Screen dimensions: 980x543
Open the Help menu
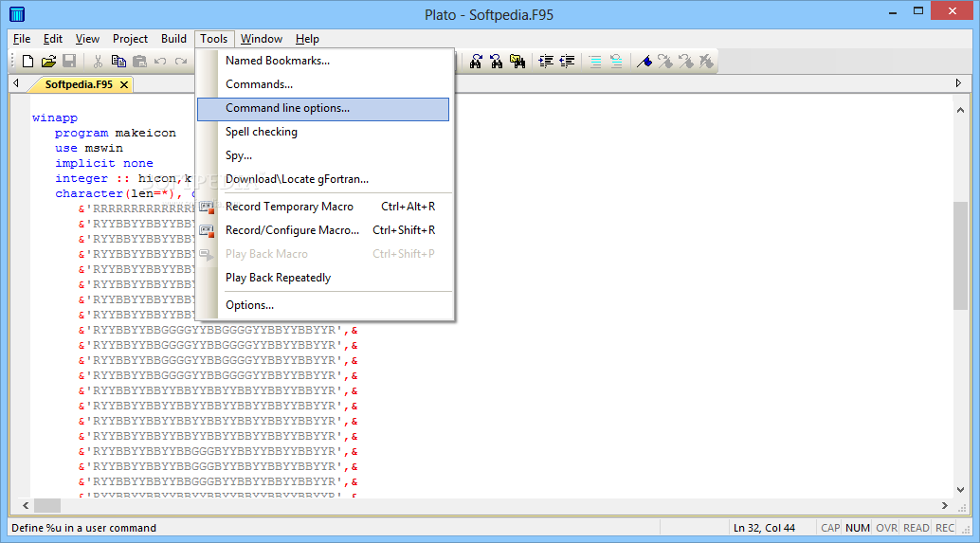tap(307, 39)
